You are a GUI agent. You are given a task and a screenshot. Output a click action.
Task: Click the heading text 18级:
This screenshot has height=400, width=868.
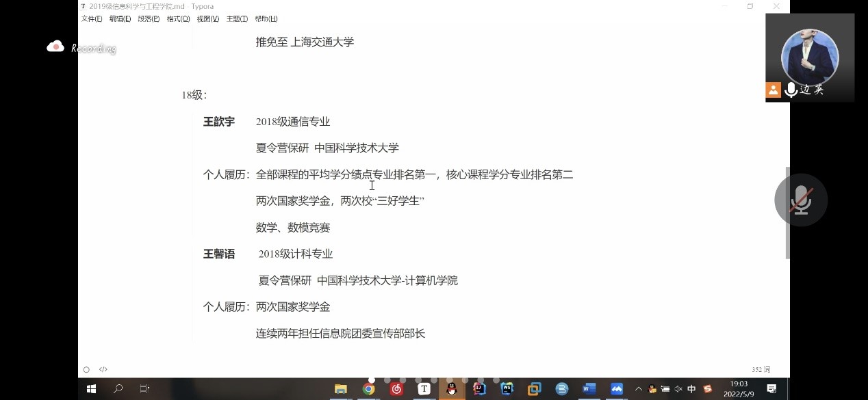pyautogui.click(x=194, y=95)
